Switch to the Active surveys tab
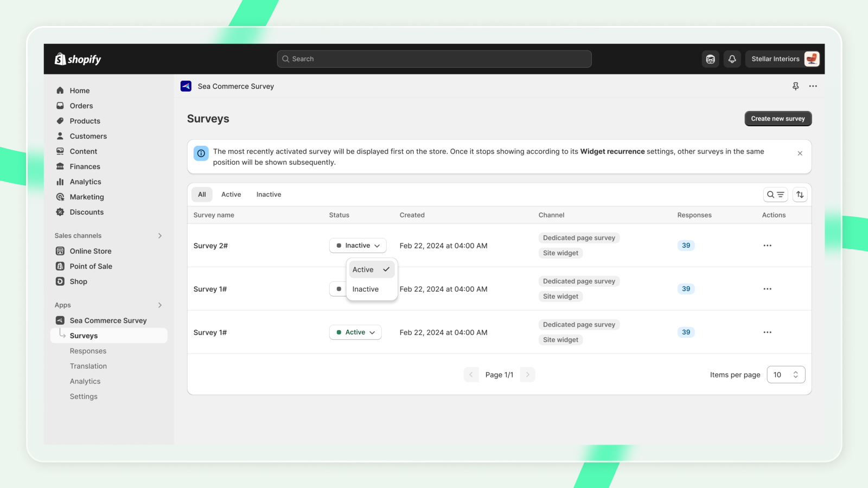 (231, 195)
